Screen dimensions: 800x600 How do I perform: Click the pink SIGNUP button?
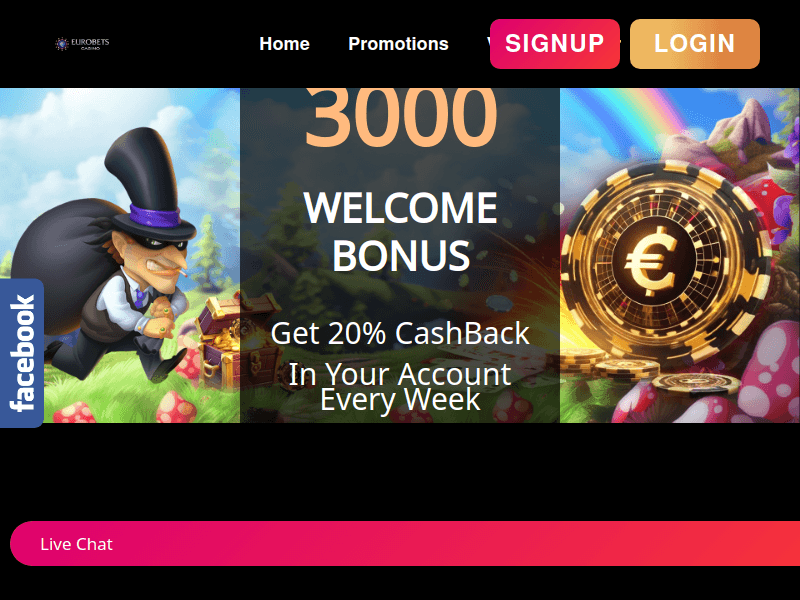point(555,44)
